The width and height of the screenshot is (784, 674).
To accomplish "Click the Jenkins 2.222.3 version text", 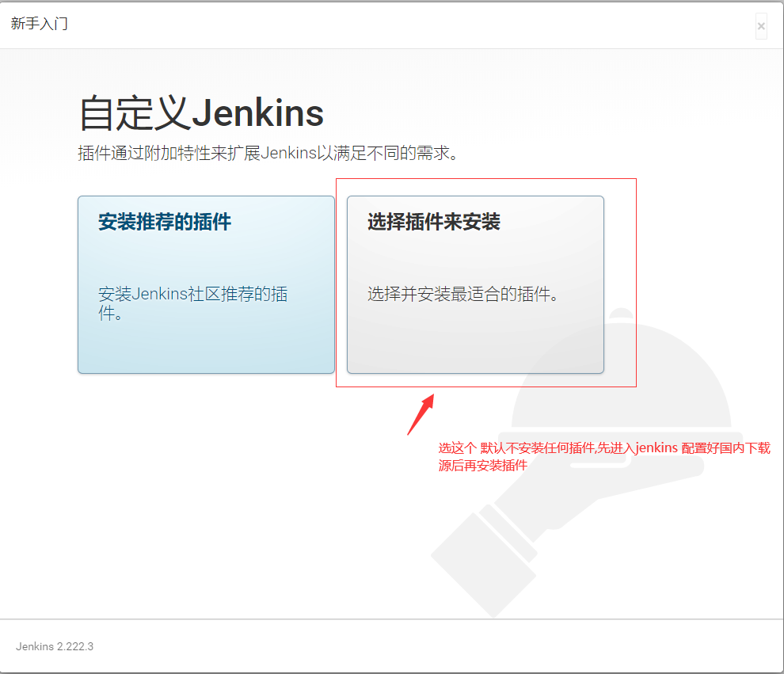I will (55, 646).
